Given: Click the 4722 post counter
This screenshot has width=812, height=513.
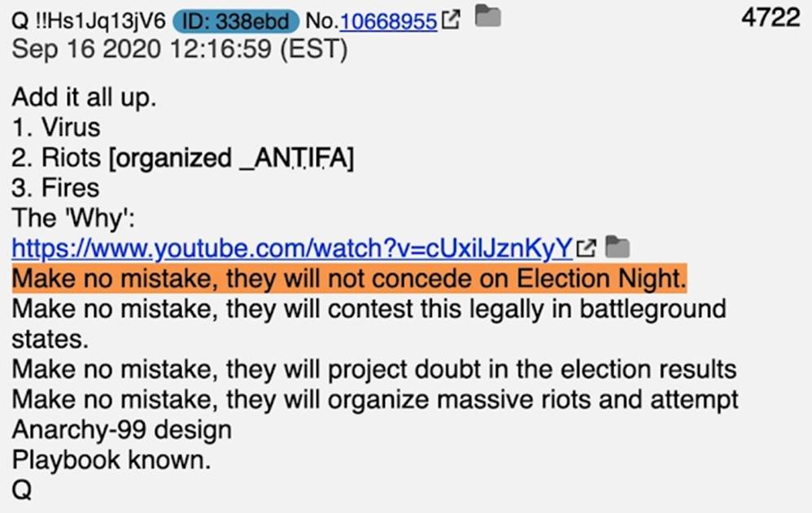Looking at the screenshot, I should (770, 18).
